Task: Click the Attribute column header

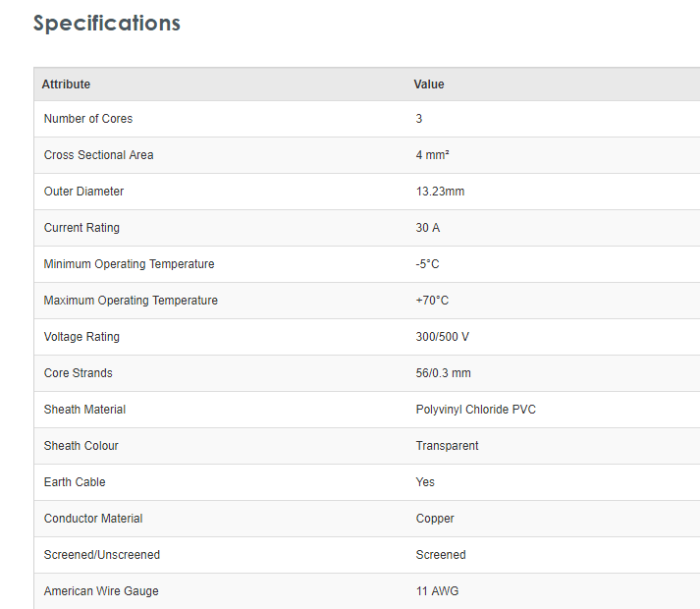Action: pyautogui.click(x=66, y=84)
